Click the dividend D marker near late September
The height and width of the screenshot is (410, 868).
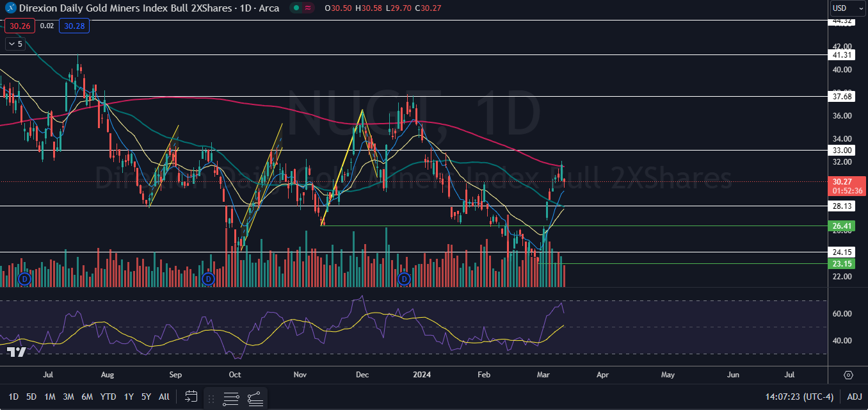point(207,279)
